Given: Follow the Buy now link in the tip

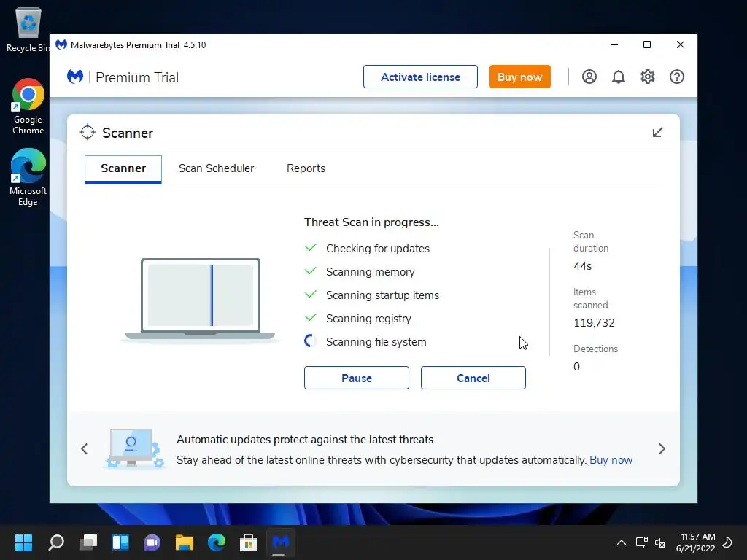Looking at the screenshot, I should [611, 460].
